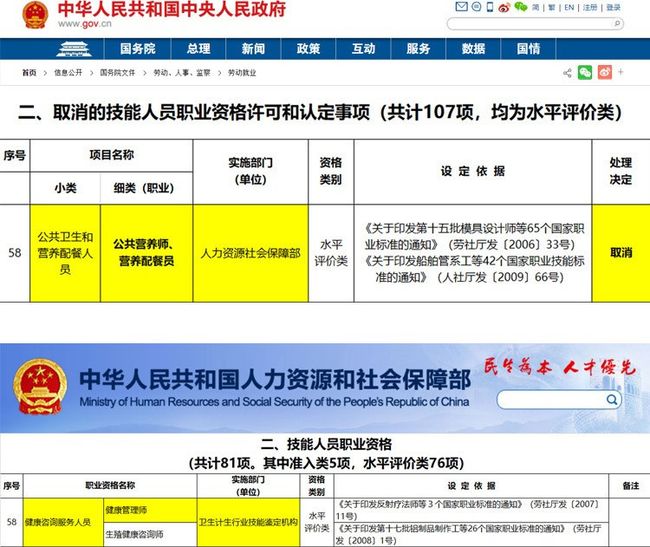This screenshot has height=547, width=650.
Task: Click the yellow 取消 decision cell
Action: click(621, 253)
